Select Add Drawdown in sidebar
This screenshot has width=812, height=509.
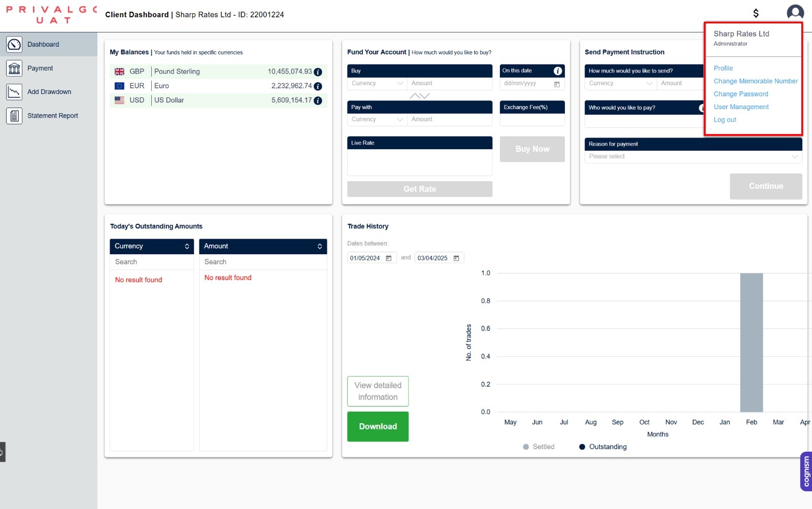pos(49,92)
